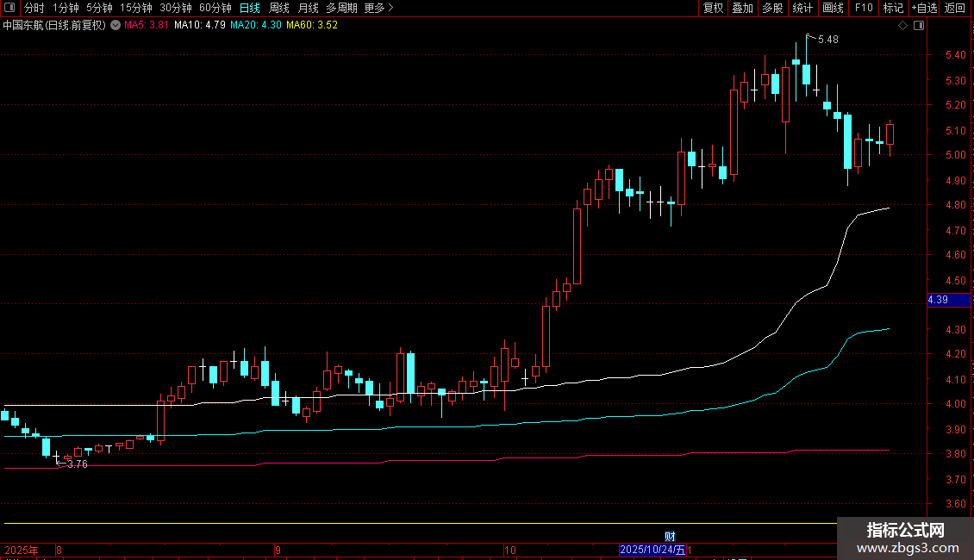Open the 多周期 multi-period view

pyautogui.click(x=341, y=8)
